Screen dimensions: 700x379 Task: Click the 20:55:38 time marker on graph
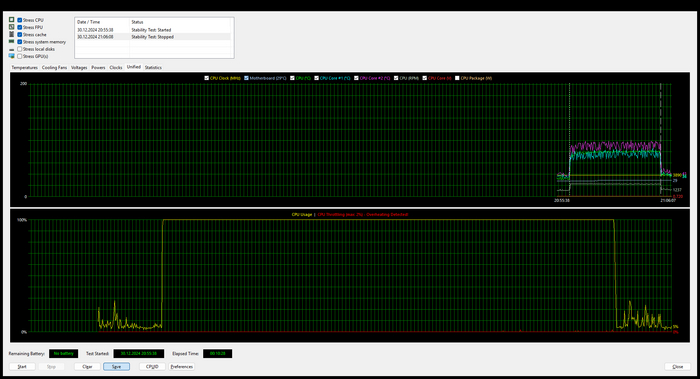coord(562,201)
